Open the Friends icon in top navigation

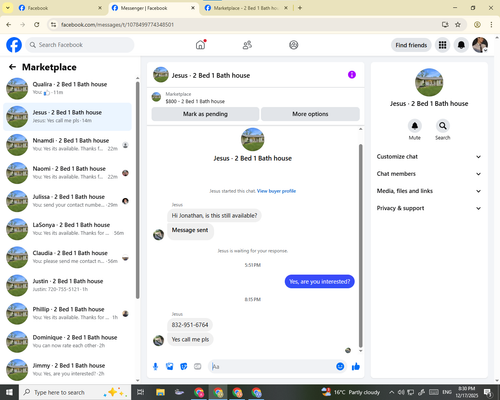247,45
